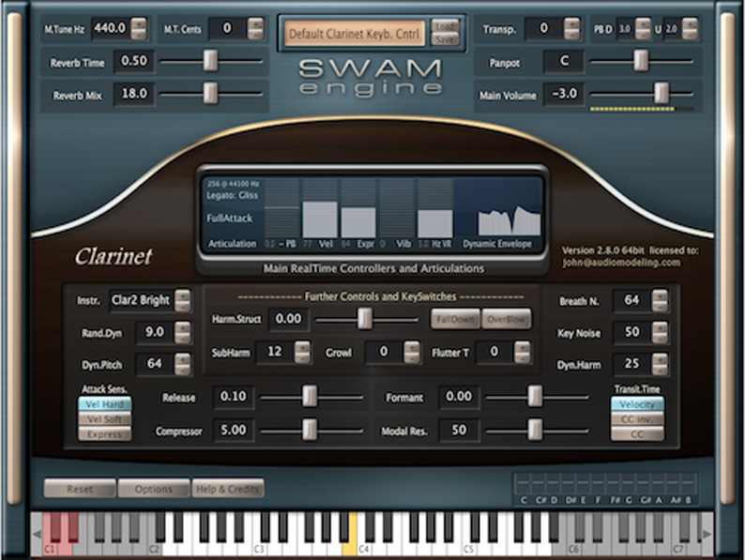Select Vel Soft attack sensitivity
Screen dimensions: 745x560
point(104,419)
